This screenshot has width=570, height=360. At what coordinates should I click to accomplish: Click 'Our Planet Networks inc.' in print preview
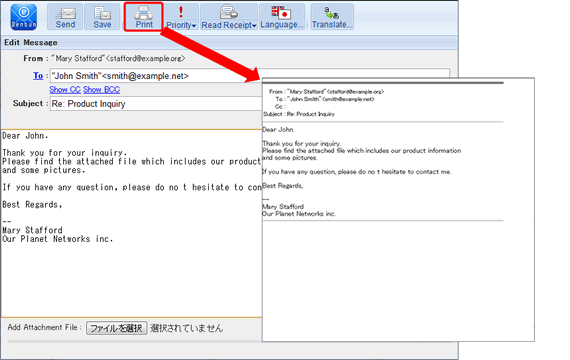298,214
